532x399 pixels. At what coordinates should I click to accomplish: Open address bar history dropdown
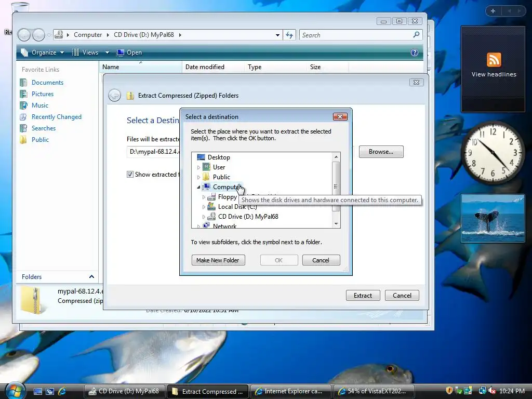click(277, 35)
